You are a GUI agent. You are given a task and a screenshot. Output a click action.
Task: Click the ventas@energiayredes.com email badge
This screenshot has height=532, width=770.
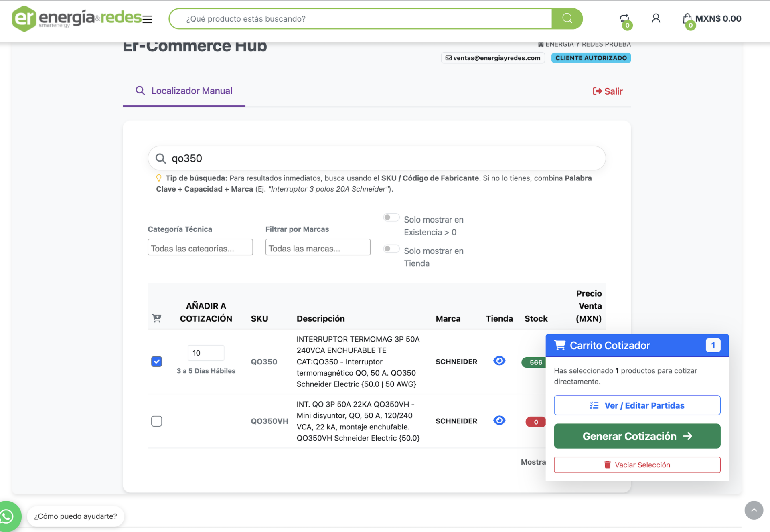pyautogui.click(x=493, y=58)
